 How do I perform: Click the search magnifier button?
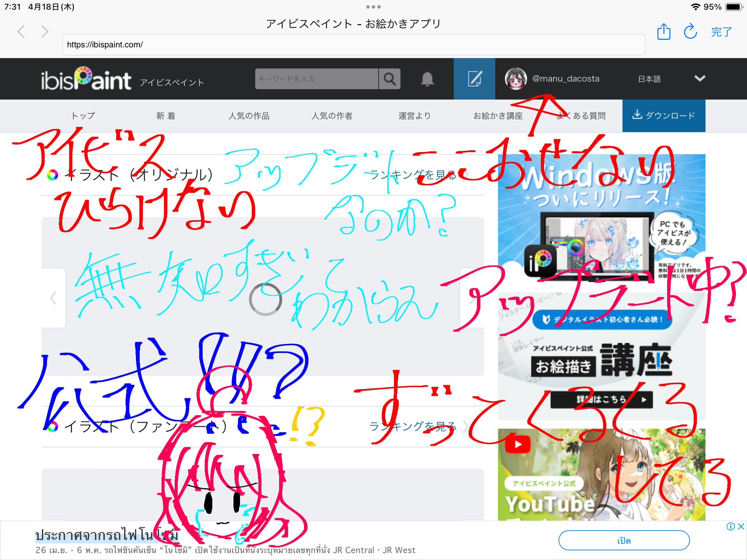coord(389,79)
